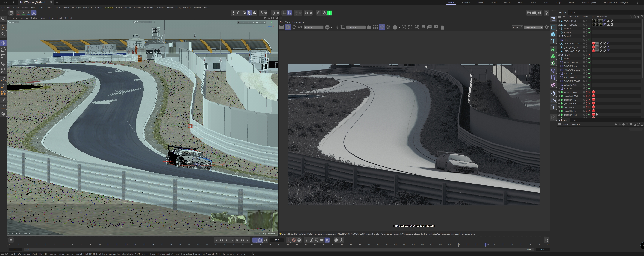Screen dimensions: 644x256
Task: Open the Beauty AOV dropdown
Action: (314, 27)
